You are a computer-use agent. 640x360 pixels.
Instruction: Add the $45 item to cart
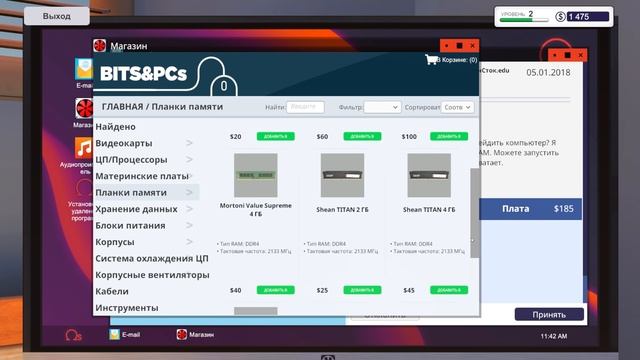[449, 290]
